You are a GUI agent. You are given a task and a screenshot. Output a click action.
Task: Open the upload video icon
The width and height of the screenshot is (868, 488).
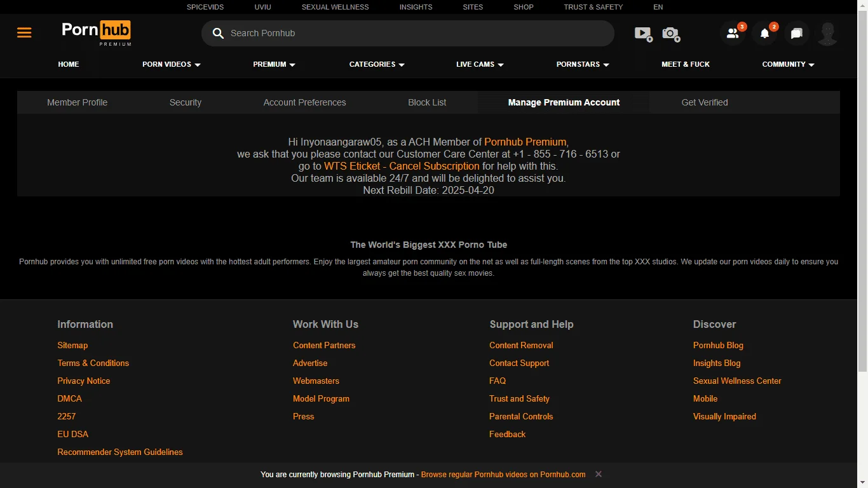tap(644, 34)
